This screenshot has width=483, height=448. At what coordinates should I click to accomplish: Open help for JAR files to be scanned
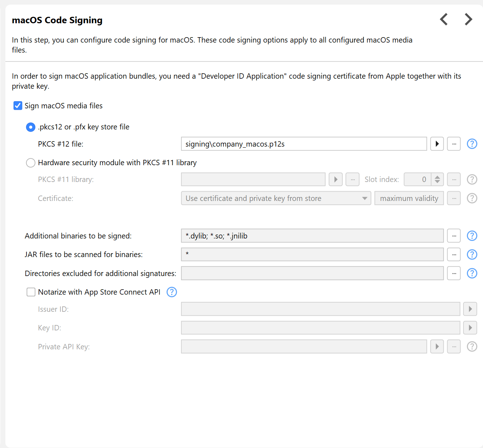(472, 254)
